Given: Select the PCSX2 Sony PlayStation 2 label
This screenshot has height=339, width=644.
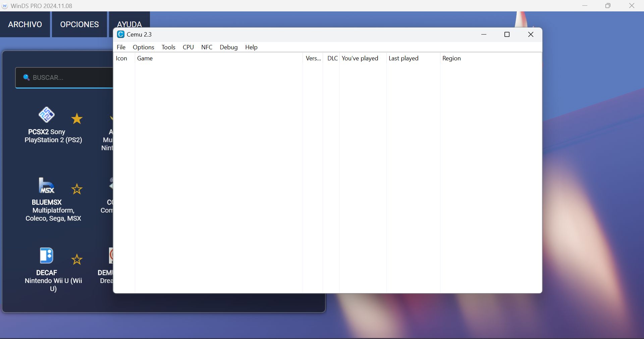Looking at the screenshot, I should pos(53,136).
